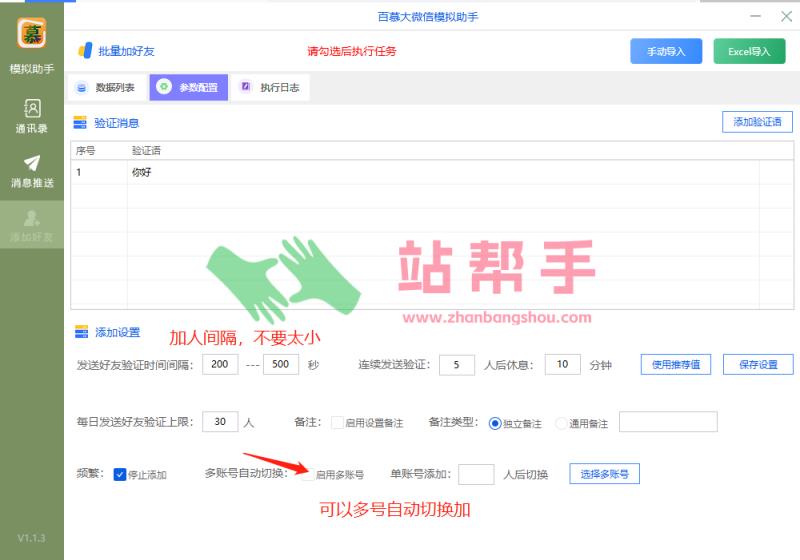This screenshot has height=560, width=800.
Task: Click the minimum interval field showing 200
Action: 220,364
